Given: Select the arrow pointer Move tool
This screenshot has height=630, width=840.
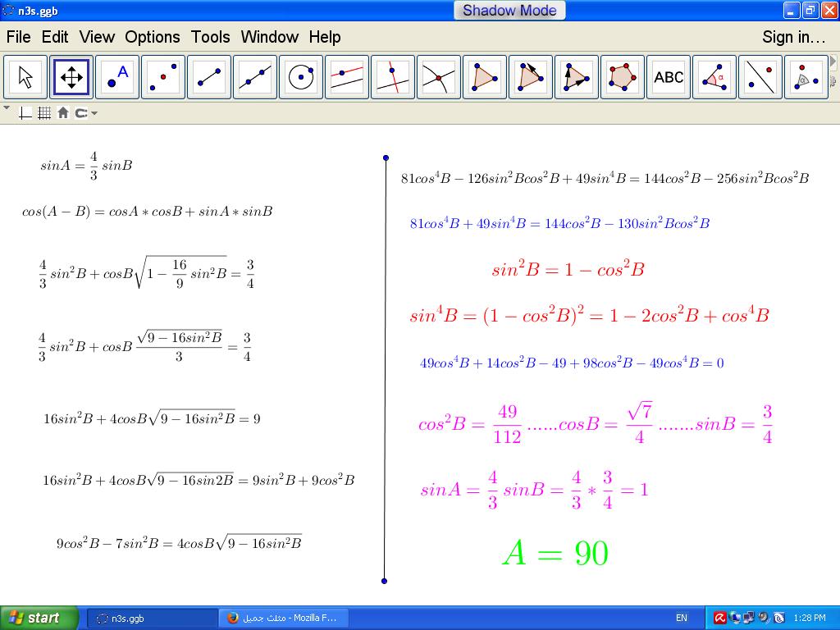Looking at the screenshot, I should [25, 77].
